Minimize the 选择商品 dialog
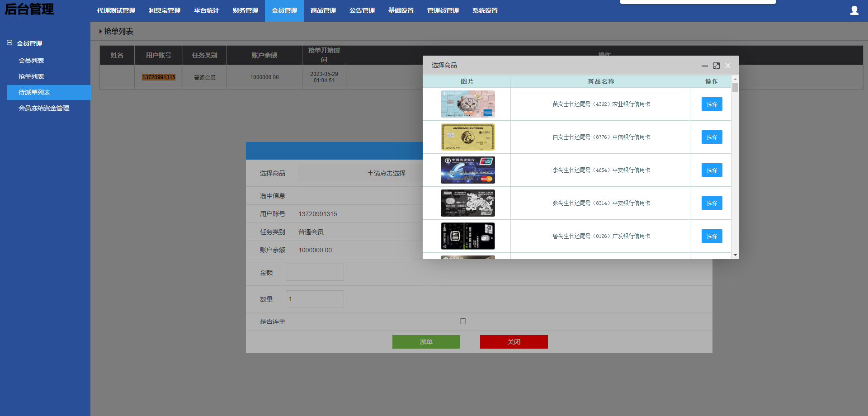 704,66
